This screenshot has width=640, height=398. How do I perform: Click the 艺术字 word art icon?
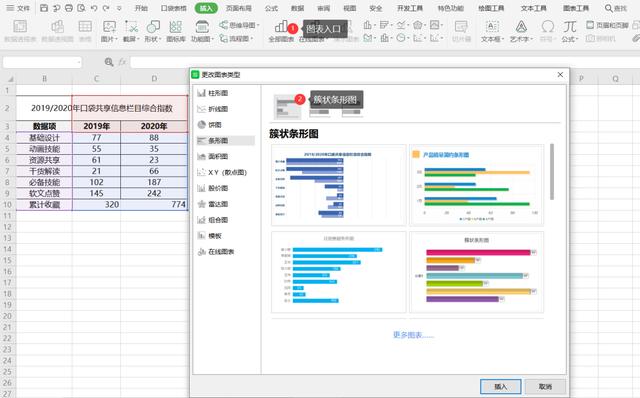(521, 31)
